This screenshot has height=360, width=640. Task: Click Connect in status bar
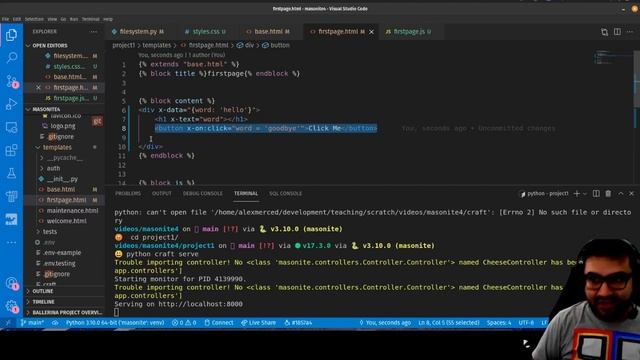219,322
